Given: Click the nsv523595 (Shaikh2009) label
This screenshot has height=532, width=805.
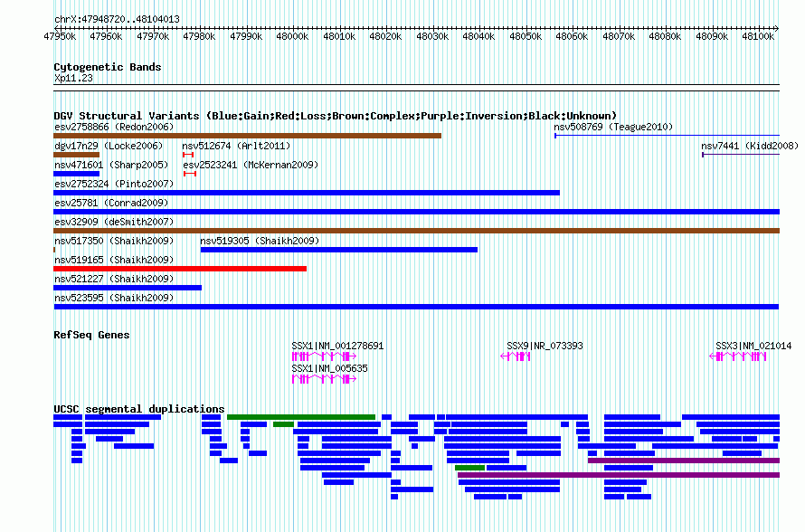Looking at the screenshot, I should click(114, 298).
